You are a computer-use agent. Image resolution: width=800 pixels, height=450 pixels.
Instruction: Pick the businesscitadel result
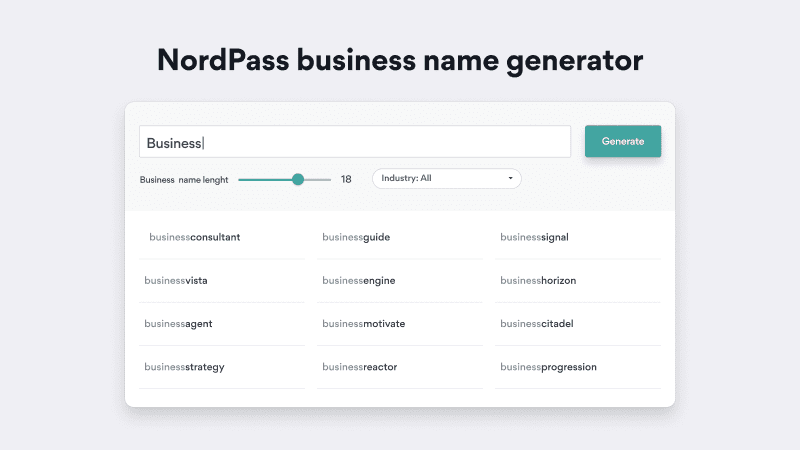(x=536, y=324)
